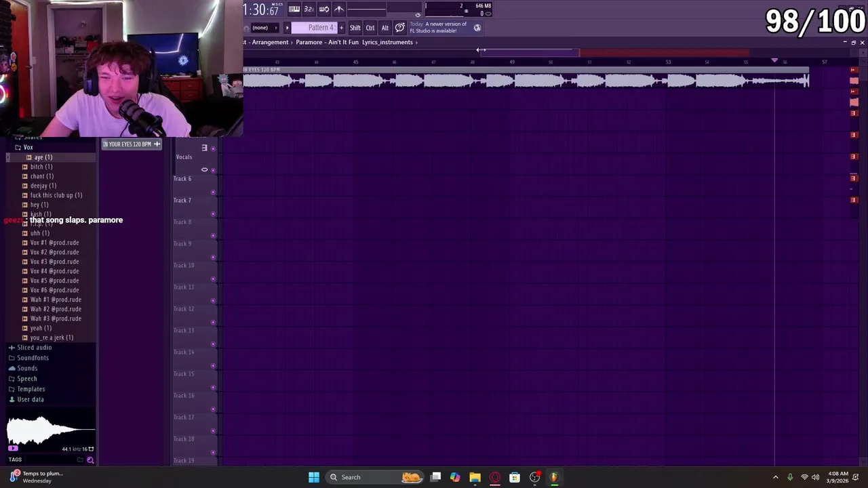Image resolution: width=868 pixels, height=488 pixels.
Task: Click the move icon on IN YOUR EYES clip
Action: (157, 144)
